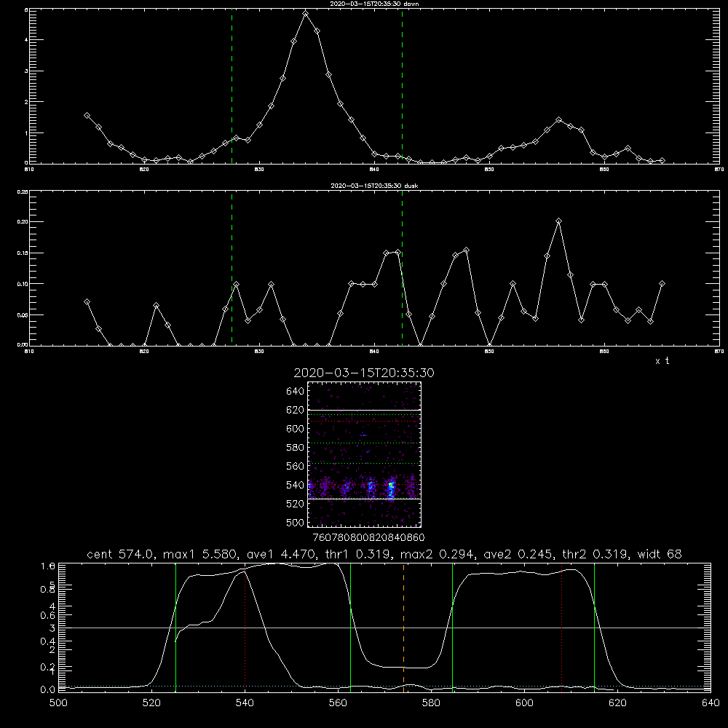Click the first data point of dusk curve
This screenshot has width=728, height=728.
(87, 302)
